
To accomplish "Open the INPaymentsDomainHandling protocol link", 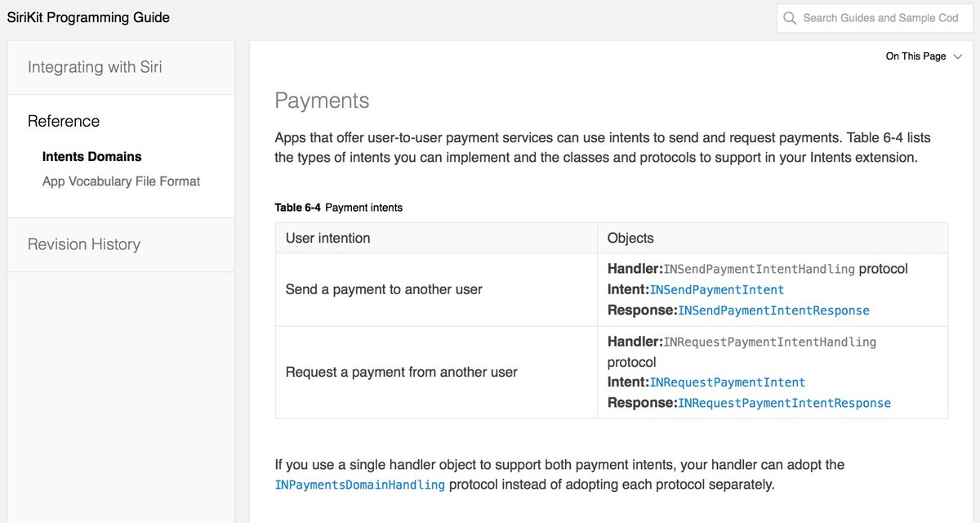I will [360, 485].
